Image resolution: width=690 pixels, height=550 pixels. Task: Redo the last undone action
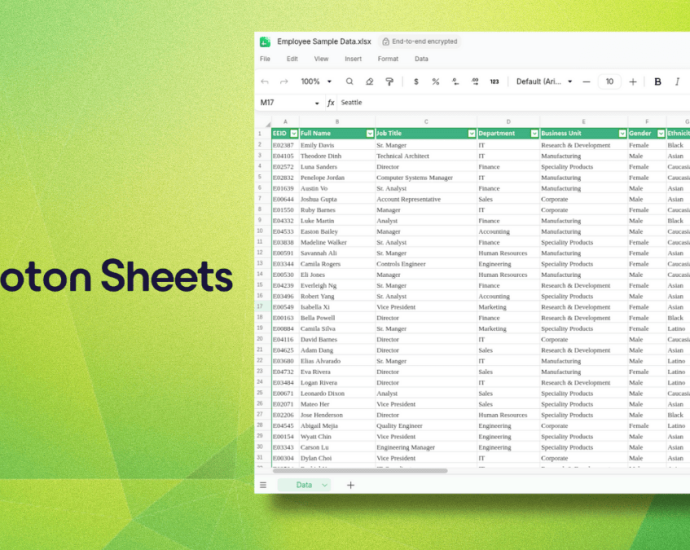(284, 81)
